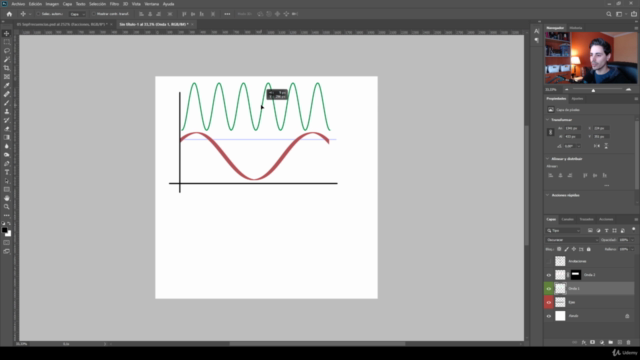
Task: Select the Clone Stamp tool
Action: point(7,111)
